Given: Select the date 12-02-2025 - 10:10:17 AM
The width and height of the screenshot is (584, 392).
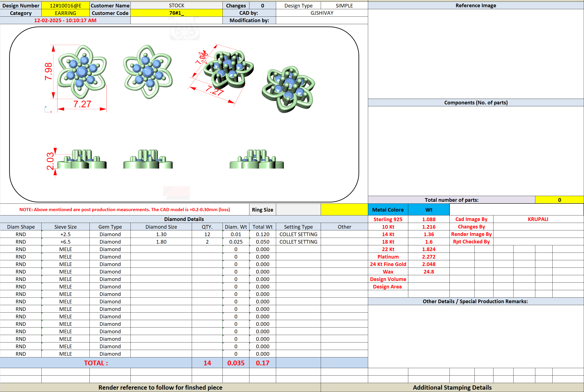Looking at the screenshot, I should 65,20.
